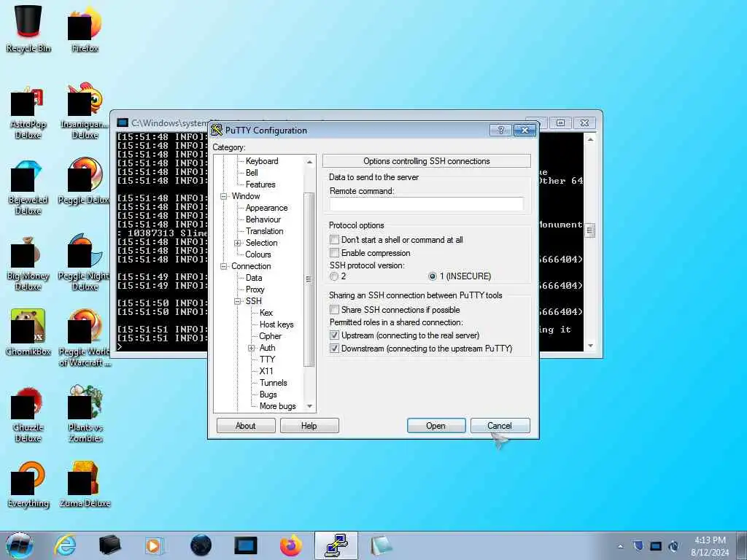This screenshot has width=747, height=560.
Task: Open Bejeweled Deluxe desktop icon
Action: (28, 187)
